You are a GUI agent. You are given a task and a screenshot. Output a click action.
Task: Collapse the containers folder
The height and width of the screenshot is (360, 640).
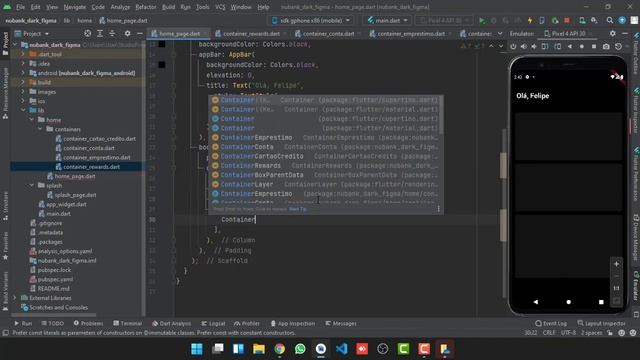point(40,129)
